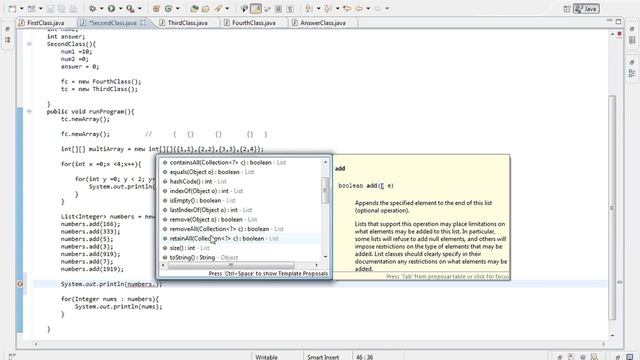The width and height of the screenshot is (640, 360).
Task: Click proposal list horizontal scrollbar thumb
Action: point(231,265)
